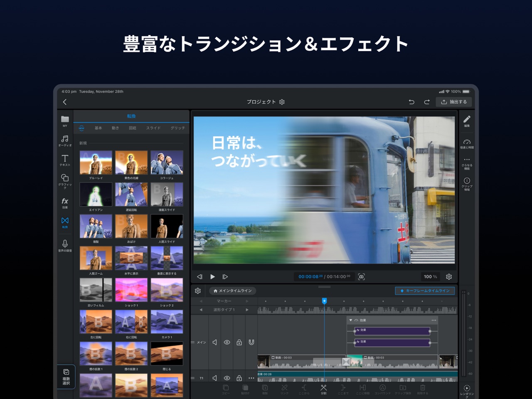Open さらなる機能 more functions
Viewport: 532px width, 399px height.
pos(467,164)
